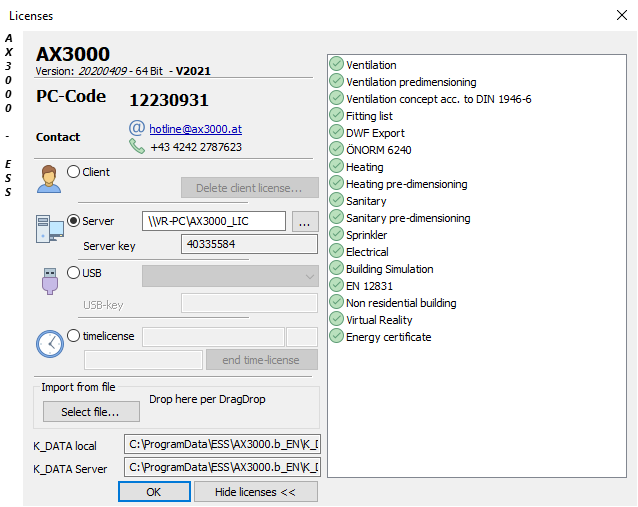Screen dimensions: 638x507
Task: Click the version text 20200409
Action: [x=103, y=71]
